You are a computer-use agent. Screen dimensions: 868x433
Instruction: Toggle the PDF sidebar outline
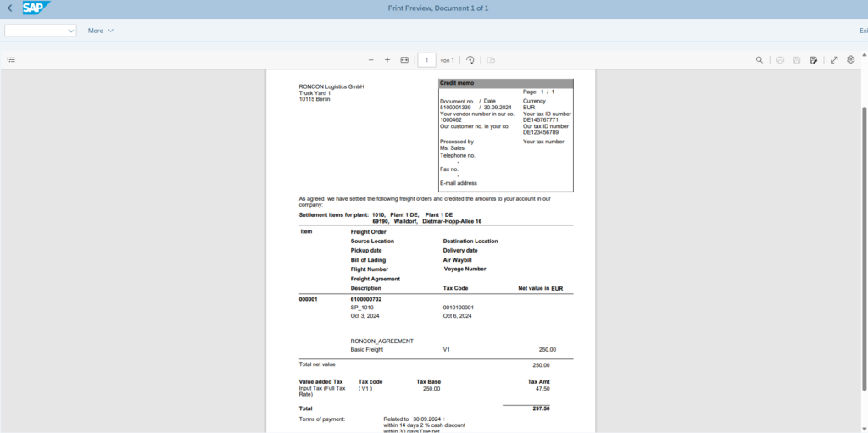point(11,60)
